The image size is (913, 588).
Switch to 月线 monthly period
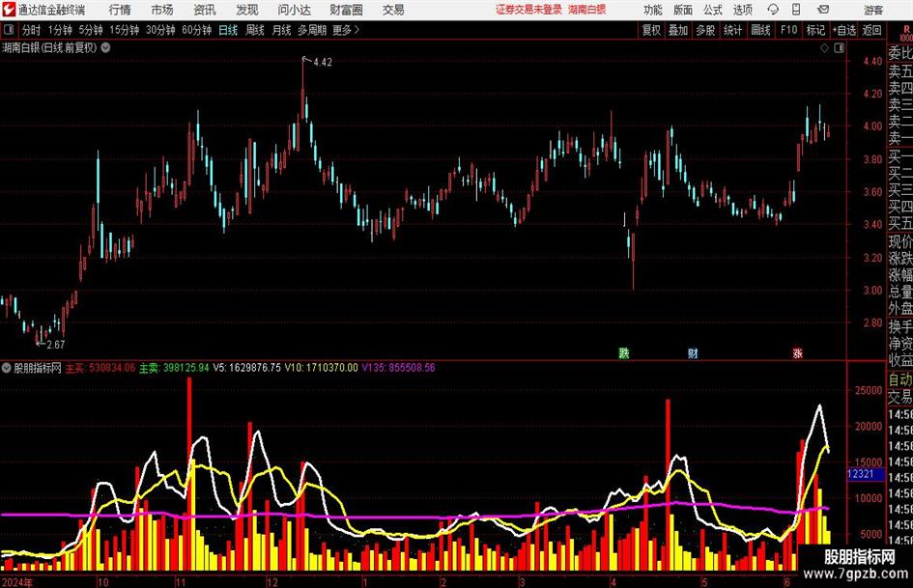click(x=282, y=30)
